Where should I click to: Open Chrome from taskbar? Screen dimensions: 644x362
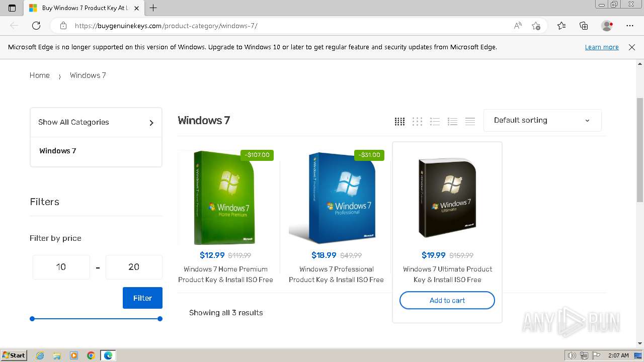click(91, 355)
